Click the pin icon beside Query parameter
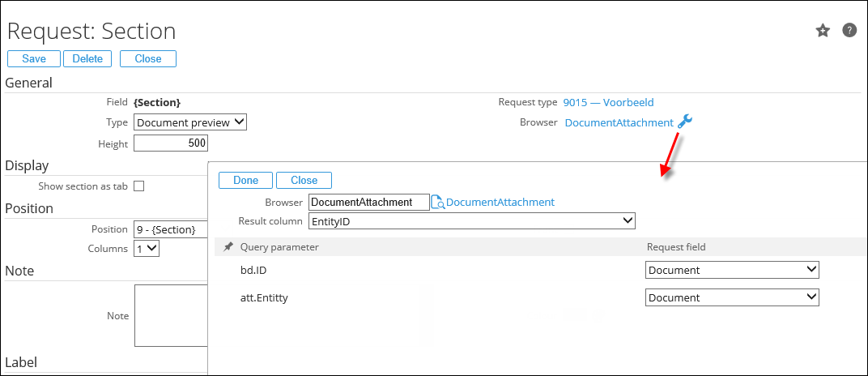Screen dimensions: 868x376 228,246
